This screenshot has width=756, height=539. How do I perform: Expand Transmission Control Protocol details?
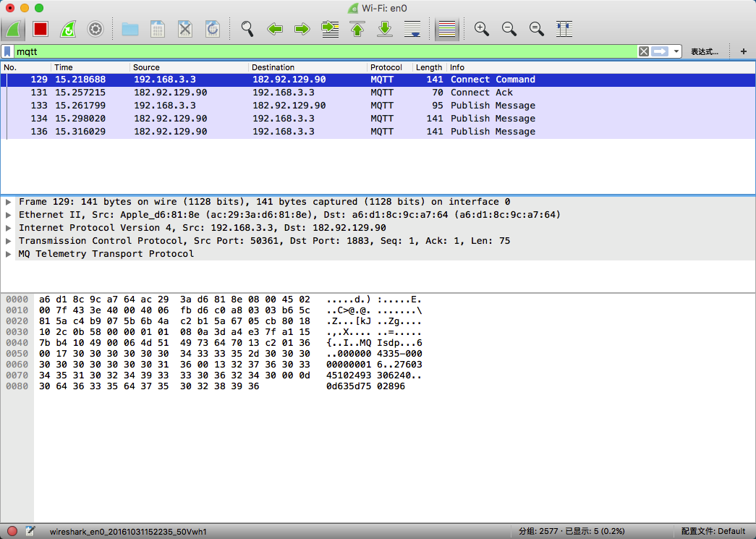point(8,241)
